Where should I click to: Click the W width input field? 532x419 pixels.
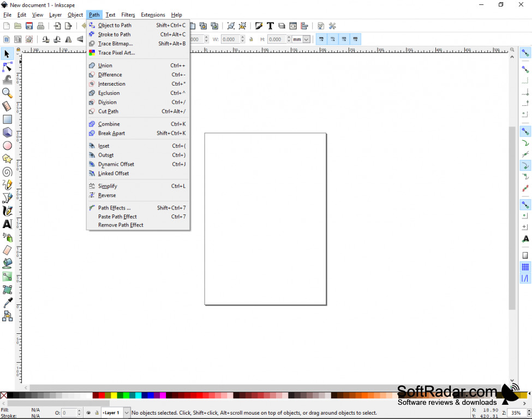(x=230, y=39)
